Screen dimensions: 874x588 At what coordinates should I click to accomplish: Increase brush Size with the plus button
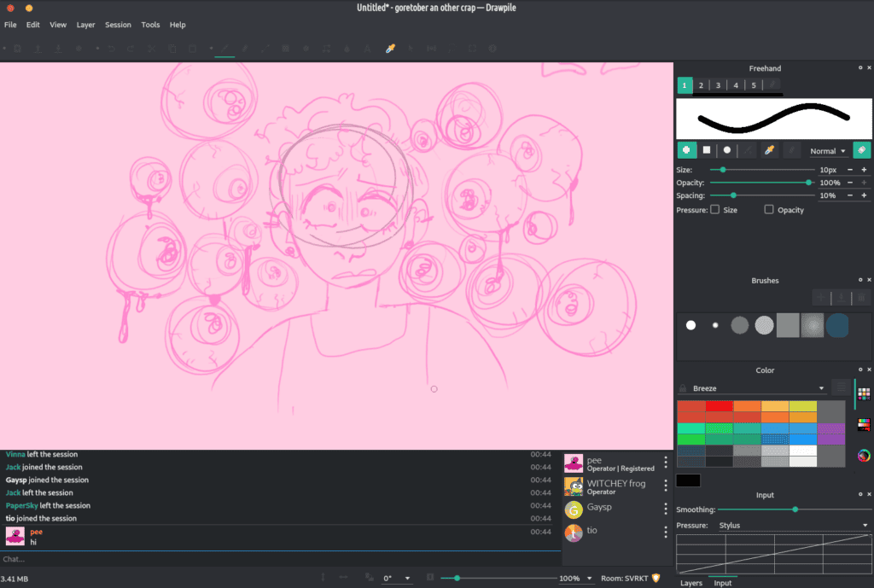pos(865,170)
